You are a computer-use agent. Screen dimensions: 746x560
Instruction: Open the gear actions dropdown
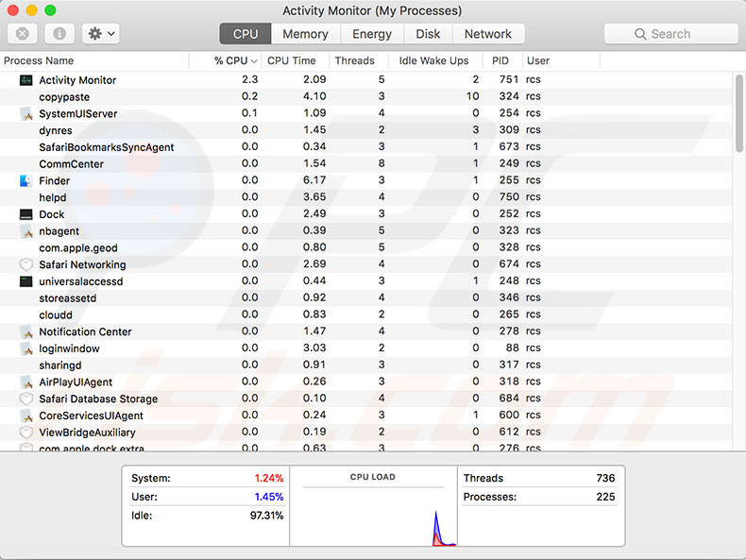(x=101, y=34)
